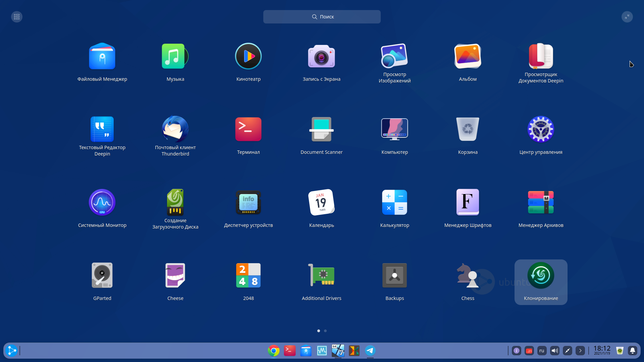Open Deepin Music app
The height and width of the screenshot is (362, 644).
pos(175,56)
